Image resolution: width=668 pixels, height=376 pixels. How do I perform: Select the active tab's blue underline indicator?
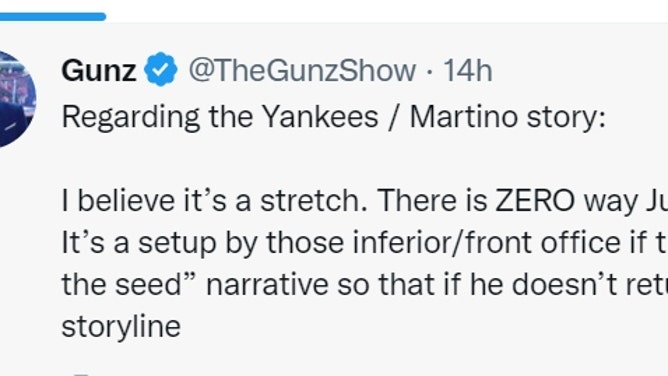tap(53, 17)
